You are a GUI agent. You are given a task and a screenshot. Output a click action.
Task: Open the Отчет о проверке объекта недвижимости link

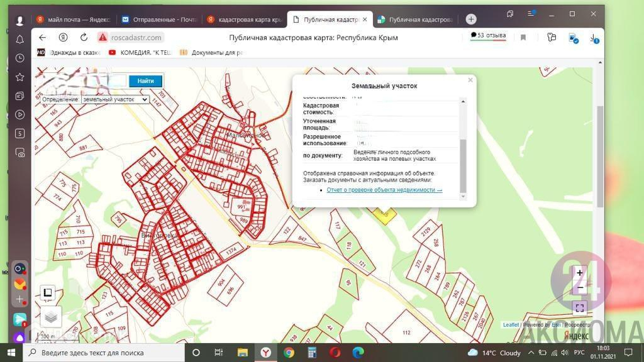coord(384,190)
